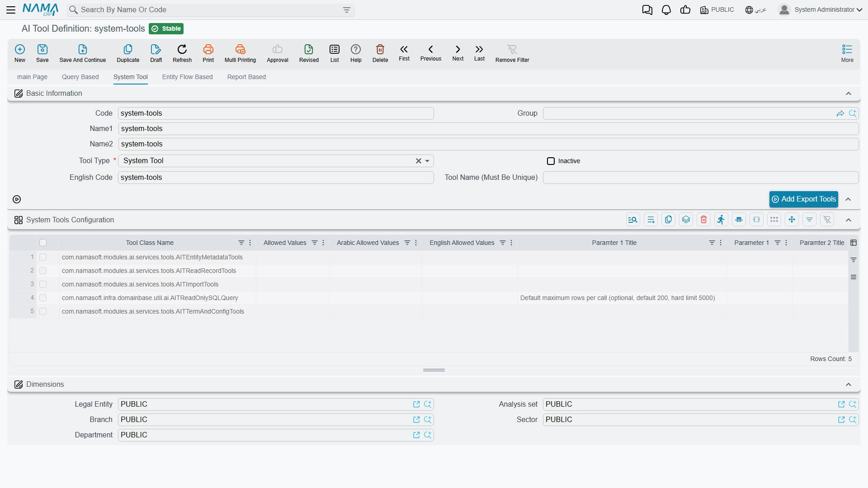Click the running-man icon in grid toolbar
The width and height of the screenshot is (868, 488).
tap(721, 220)
